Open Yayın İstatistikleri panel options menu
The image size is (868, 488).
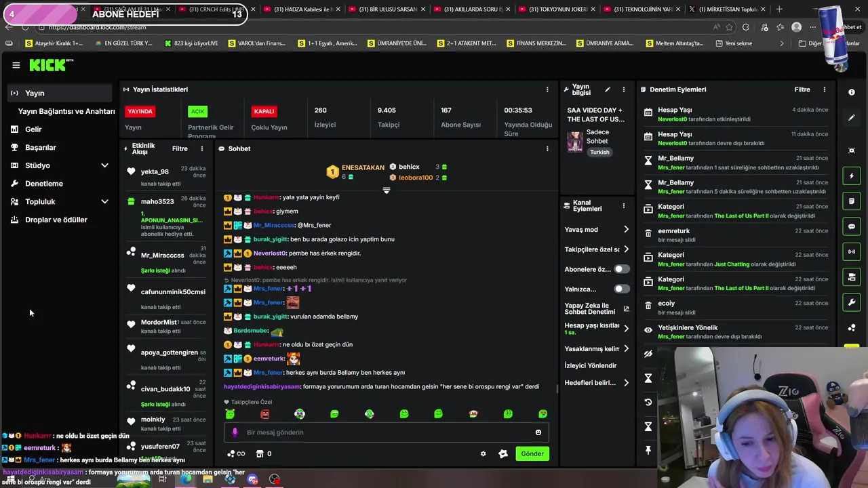(x=547, y=89)
